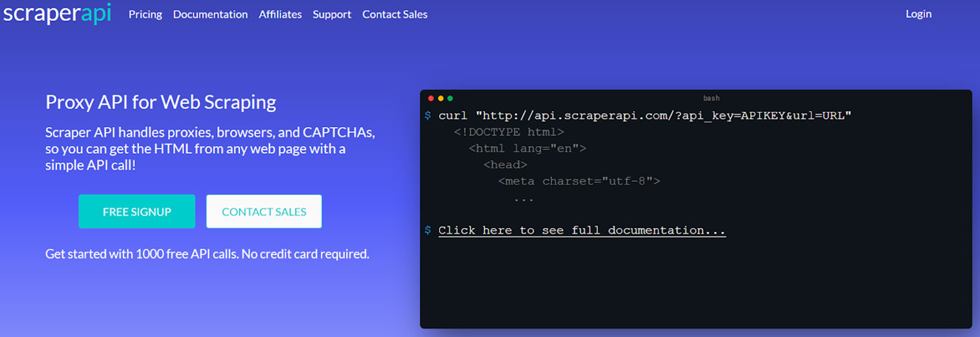
Task: Click the Proxy API for Web Scraping heading
Action: [161, 102]
